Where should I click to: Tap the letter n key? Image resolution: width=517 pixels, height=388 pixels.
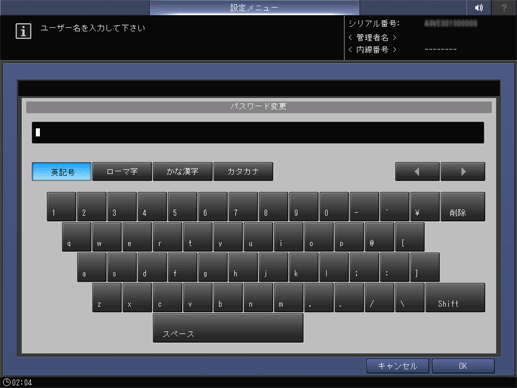tap(258, 298)
